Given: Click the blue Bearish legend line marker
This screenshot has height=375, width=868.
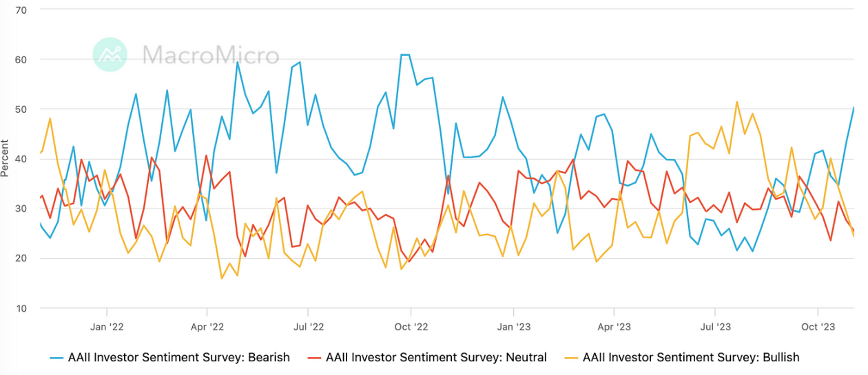Looking at the screenshot, I should coord(56,358).
